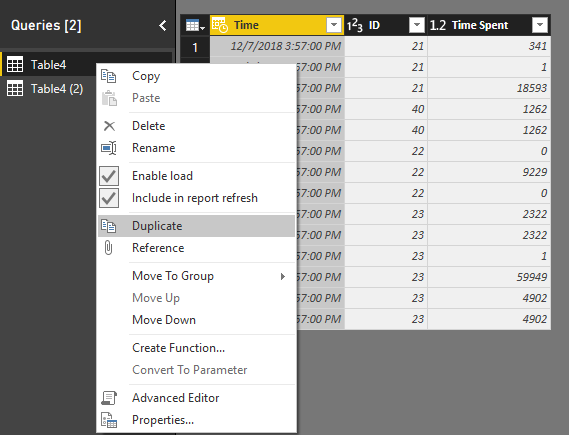Click the Time Spent cell showing 9229
569x435 pixels.
click(x=489, y=172)
